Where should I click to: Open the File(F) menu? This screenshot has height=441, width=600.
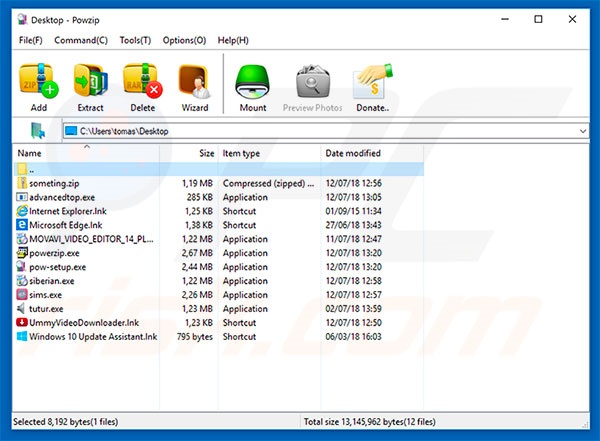31,40
